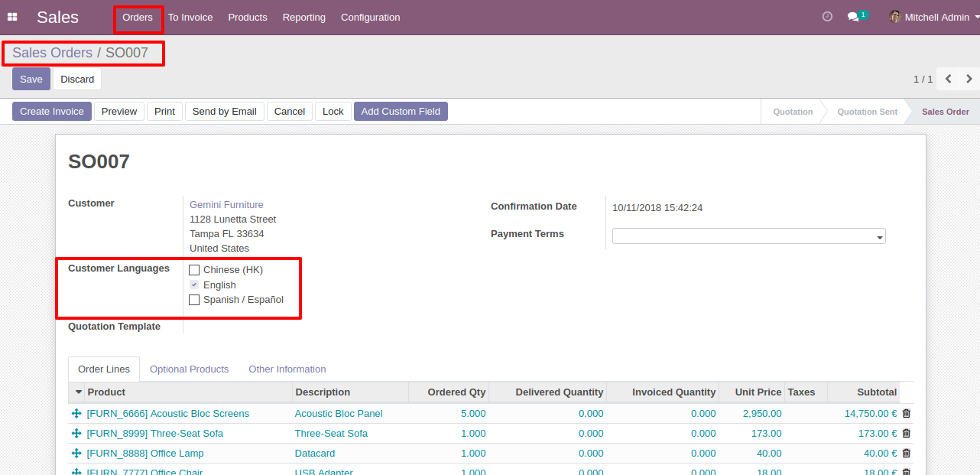Screen dimensions: 980x475
Task: Go to the next record arrow
Action: click(969, 79)
